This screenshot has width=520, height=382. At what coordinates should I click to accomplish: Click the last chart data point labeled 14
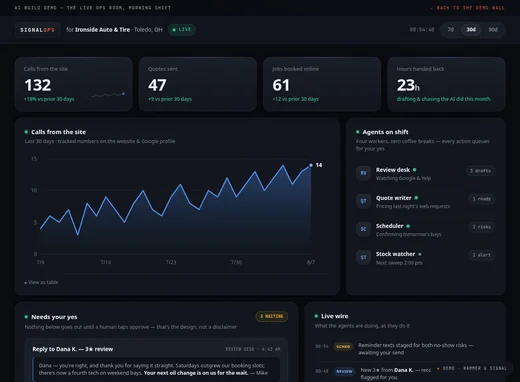(x=311, y=165)
